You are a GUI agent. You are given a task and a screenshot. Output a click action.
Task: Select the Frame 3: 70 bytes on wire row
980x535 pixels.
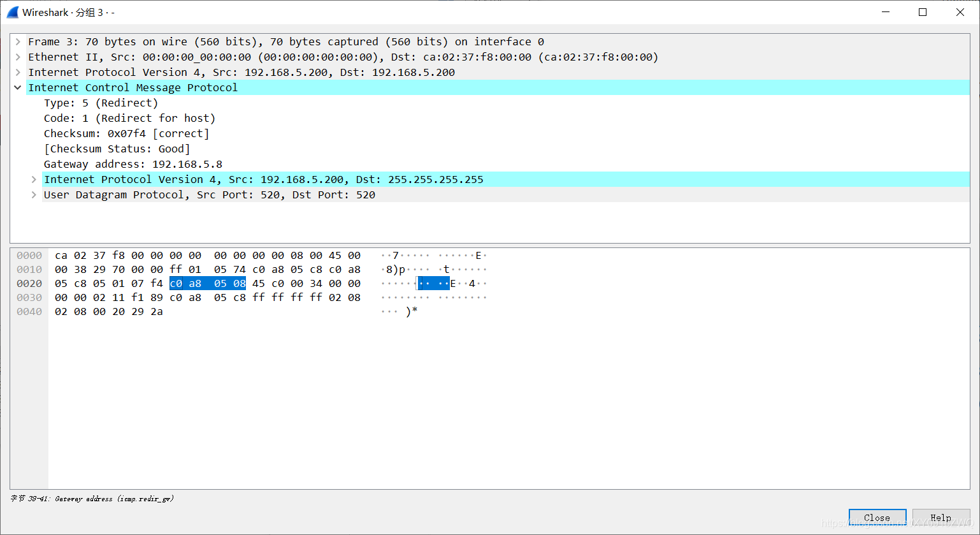(498, 41)
